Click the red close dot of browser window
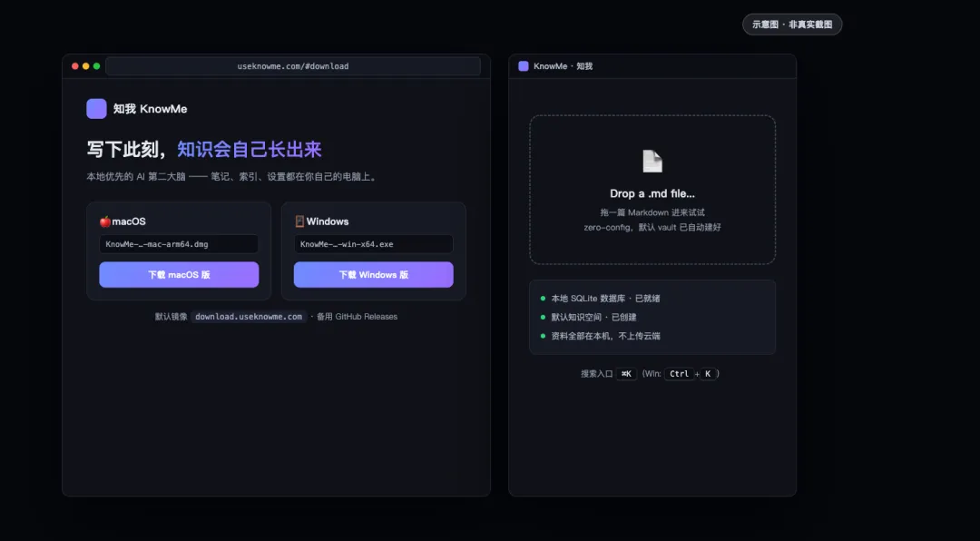 [x=75, y=66]
